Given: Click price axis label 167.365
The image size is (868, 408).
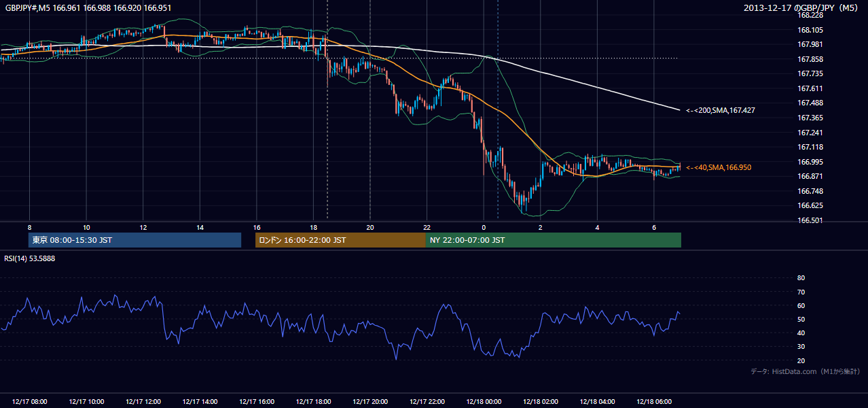Looking at the screenshot, I should coord(810,118).
